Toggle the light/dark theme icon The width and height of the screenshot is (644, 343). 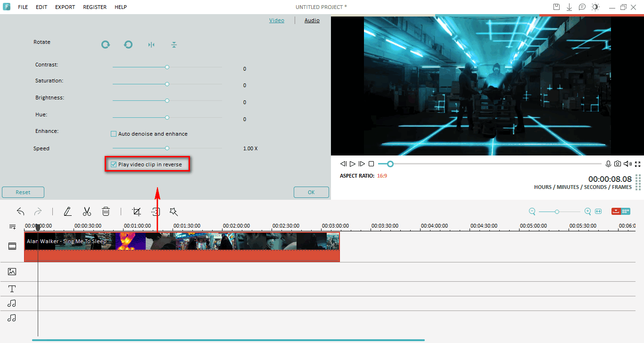[595, 7]
